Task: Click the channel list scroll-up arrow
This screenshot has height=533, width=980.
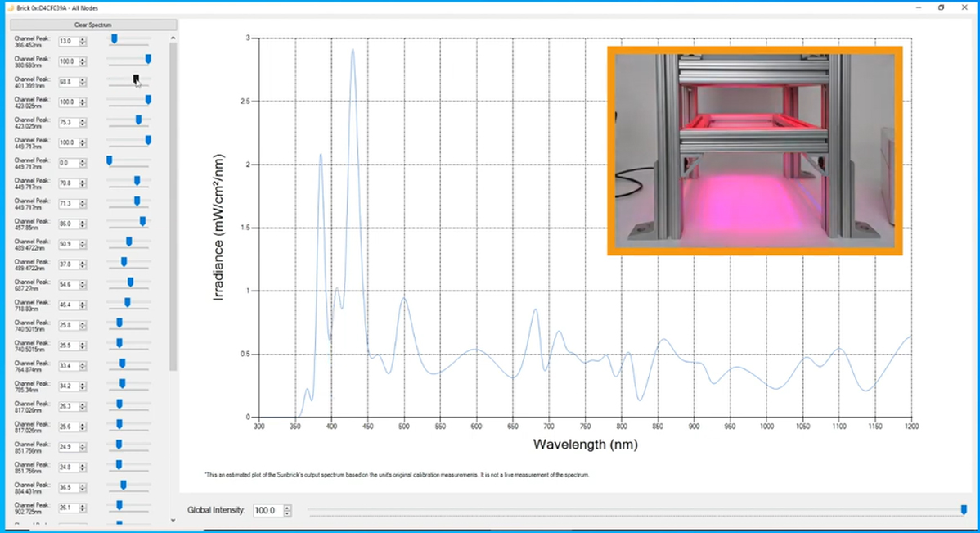Action: click(x=173, y=38)
